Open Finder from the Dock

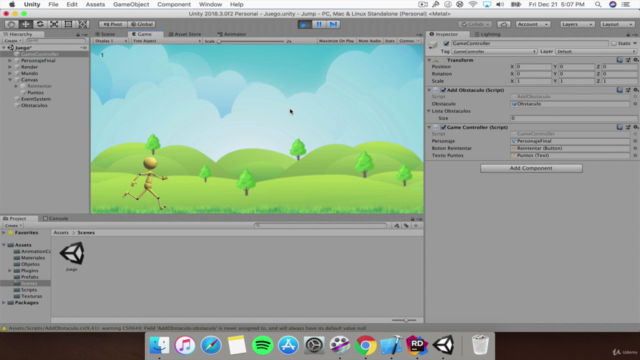(159, 345)
